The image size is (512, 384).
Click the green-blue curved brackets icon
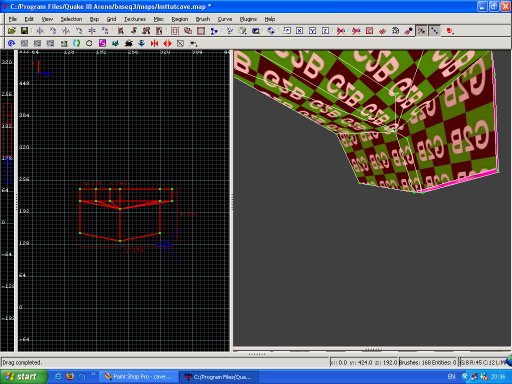[76, 43]
